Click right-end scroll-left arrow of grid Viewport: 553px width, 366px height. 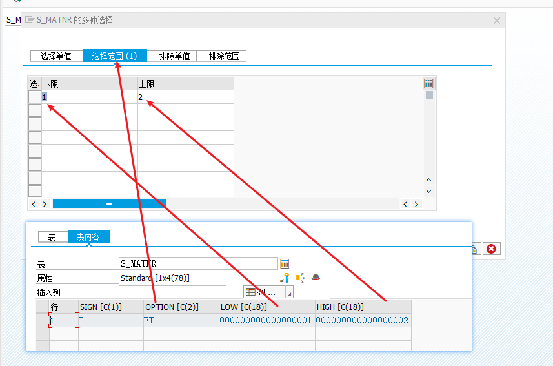[x=405, y=204]
